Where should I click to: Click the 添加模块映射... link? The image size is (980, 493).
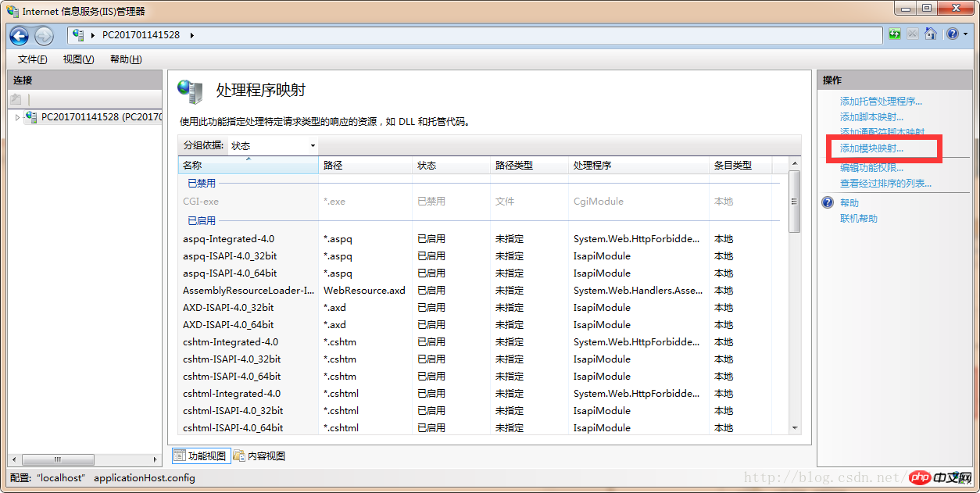pyautogui.click(x=871, y=148)
